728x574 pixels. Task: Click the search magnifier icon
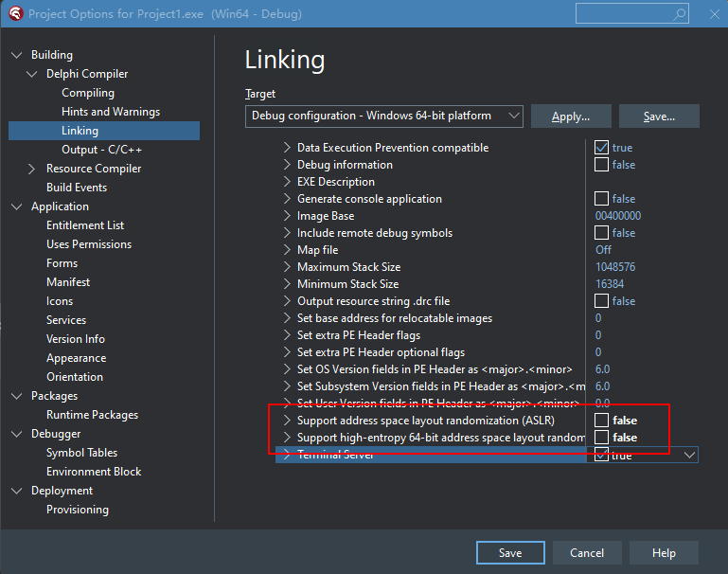[x=680, y=14]
